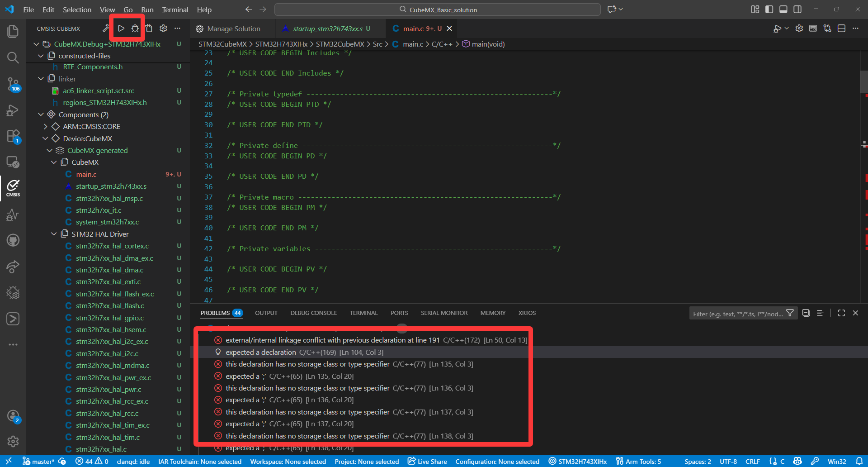Click the Live Share status bar button
The image size is (868, 467).
point(427,462)
